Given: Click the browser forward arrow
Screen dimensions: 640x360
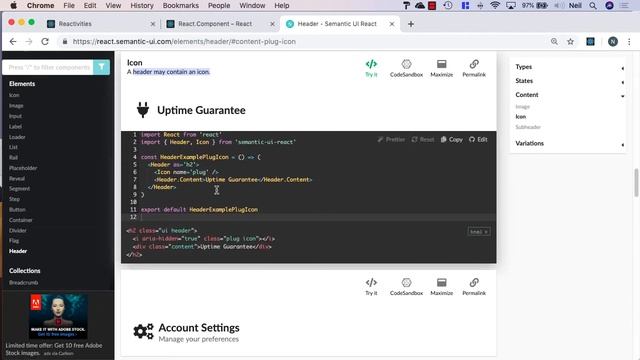Looking at the screenshot, I should [29, 42].
